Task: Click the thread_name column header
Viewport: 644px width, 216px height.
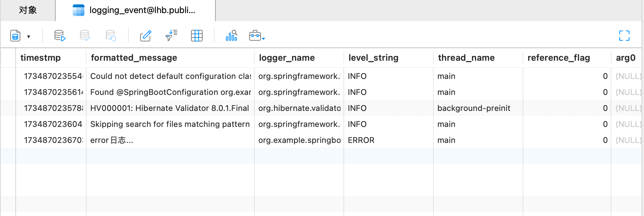Action: pyautogui.click(x=478, y=58)
